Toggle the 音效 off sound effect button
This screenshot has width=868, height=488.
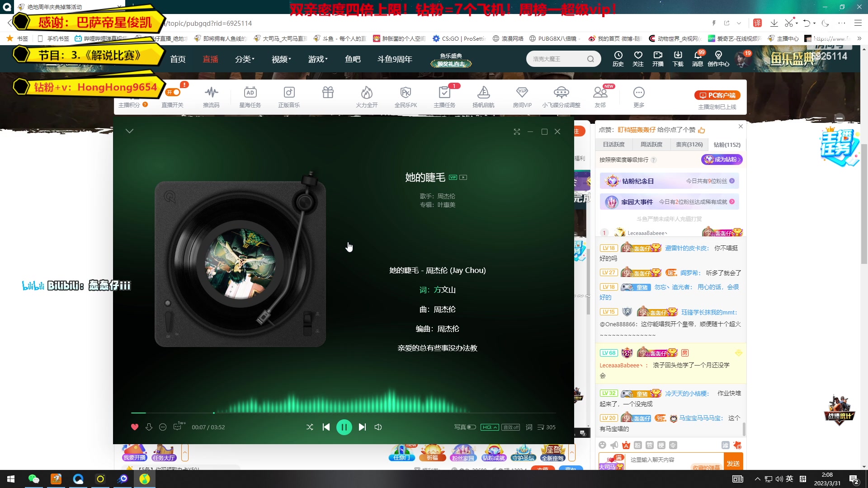[511, 427]
